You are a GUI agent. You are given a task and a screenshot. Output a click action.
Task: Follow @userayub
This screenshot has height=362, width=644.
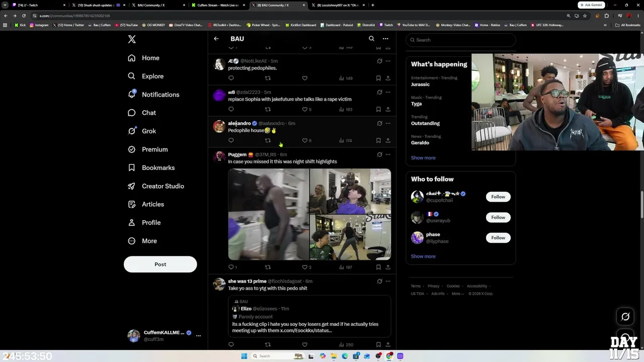[x=498, y=217]
